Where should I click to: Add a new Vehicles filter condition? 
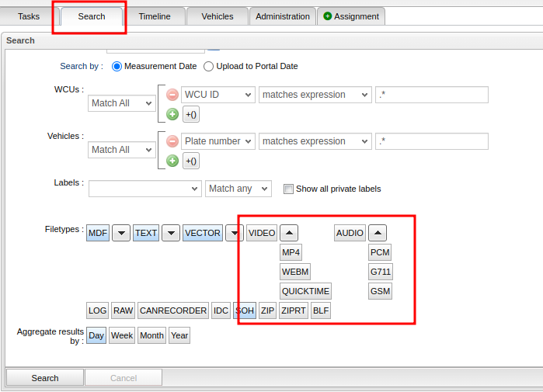[x=172, y=161]
